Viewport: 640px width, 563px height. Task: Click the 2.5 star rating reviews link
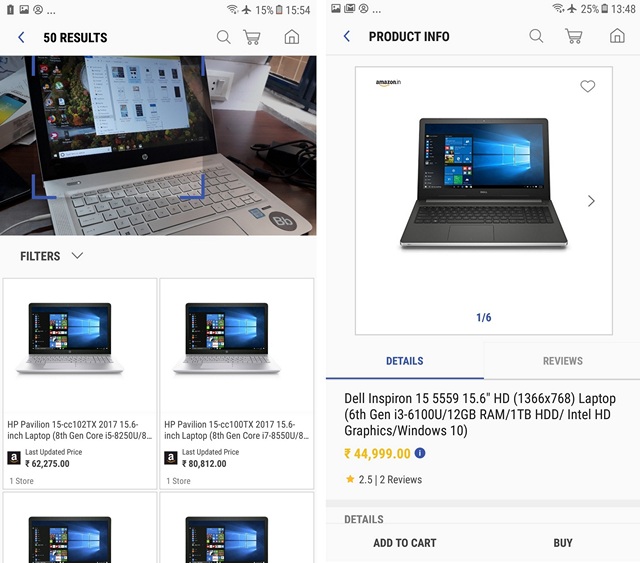coord(384,479)
